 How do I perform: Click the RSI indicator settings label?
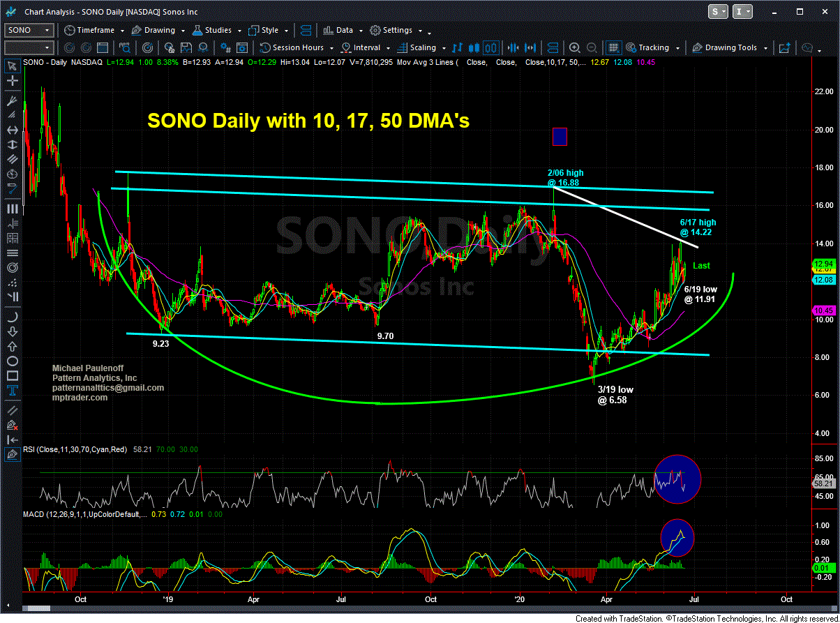pyautogui.click(x=76, y=450)
